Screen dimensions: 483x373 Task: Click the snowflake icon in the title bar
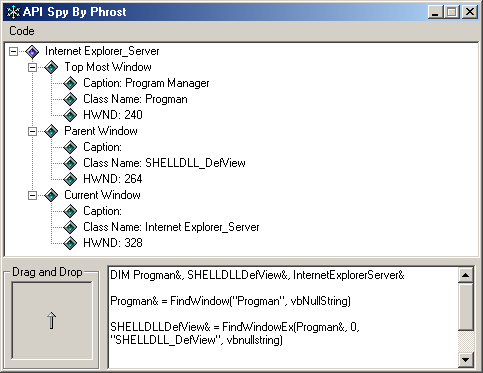pyautogui.click(x=14, y=12)
